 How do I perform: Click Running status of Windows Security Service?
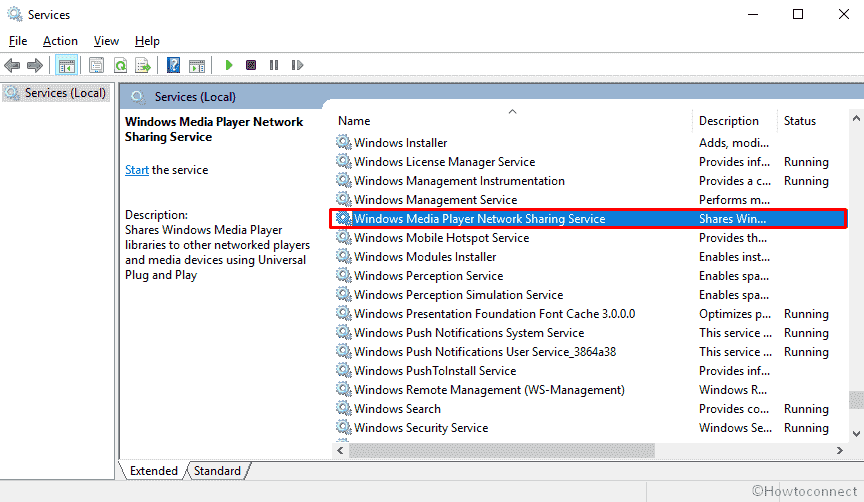[806, 428]
